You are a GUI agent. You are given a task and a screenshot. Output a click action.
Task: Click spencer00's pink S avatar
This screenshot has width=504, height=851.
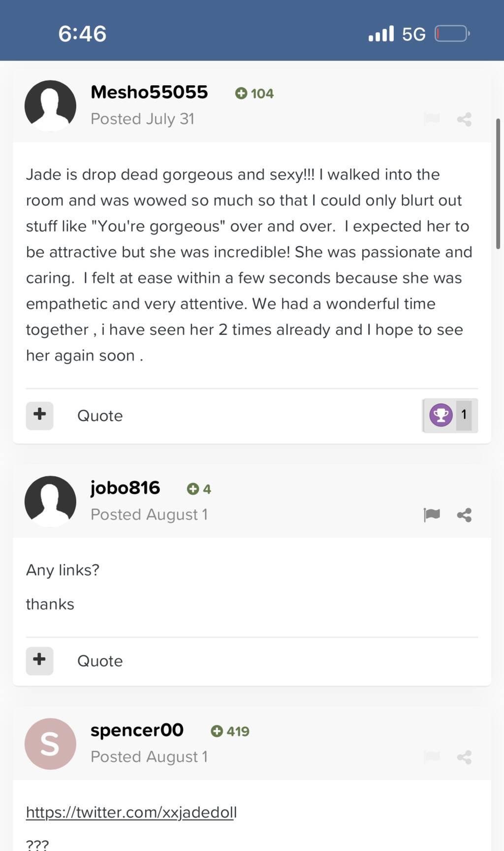click(50, 744)
